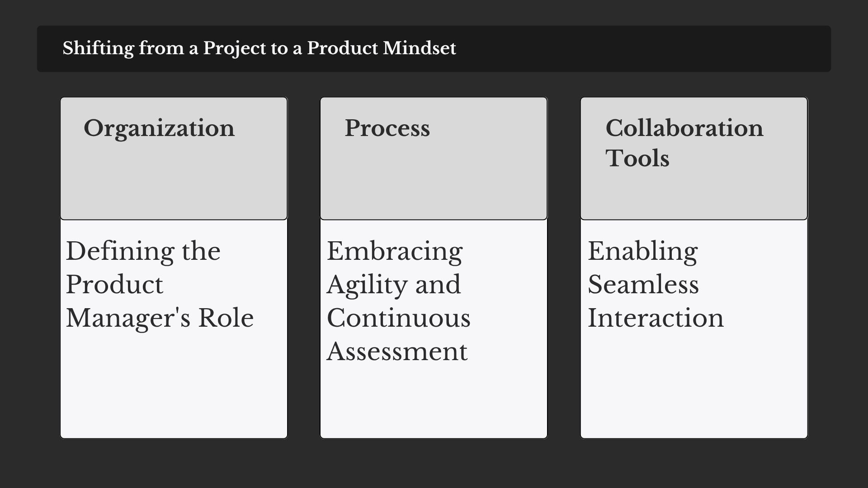868x488 pixels.
Task: Click empty gray area under "Organization" heading
Action: point(174,185)
